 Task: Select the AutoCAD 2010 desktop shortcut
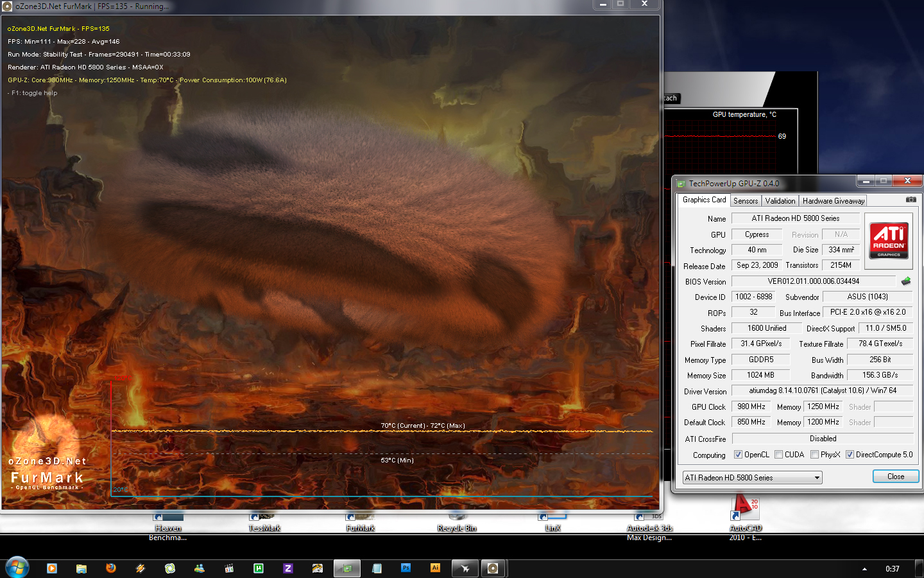pyautogui.click(x=746, y=519)
